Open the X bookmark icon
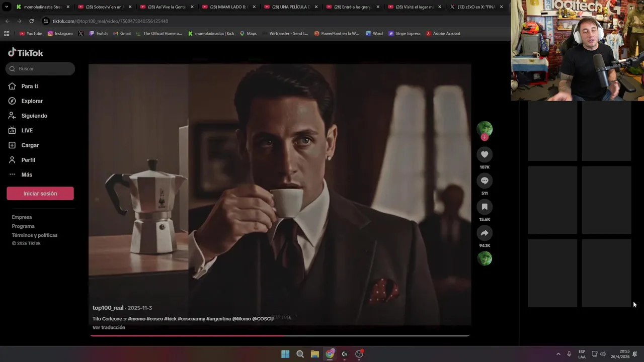 tap(81, 34)
